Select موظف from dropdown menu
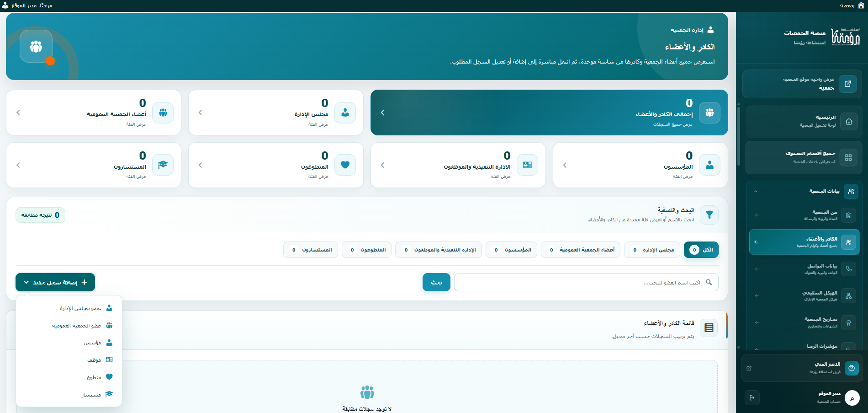Screen dimensions: 868x413 [69, 360]
